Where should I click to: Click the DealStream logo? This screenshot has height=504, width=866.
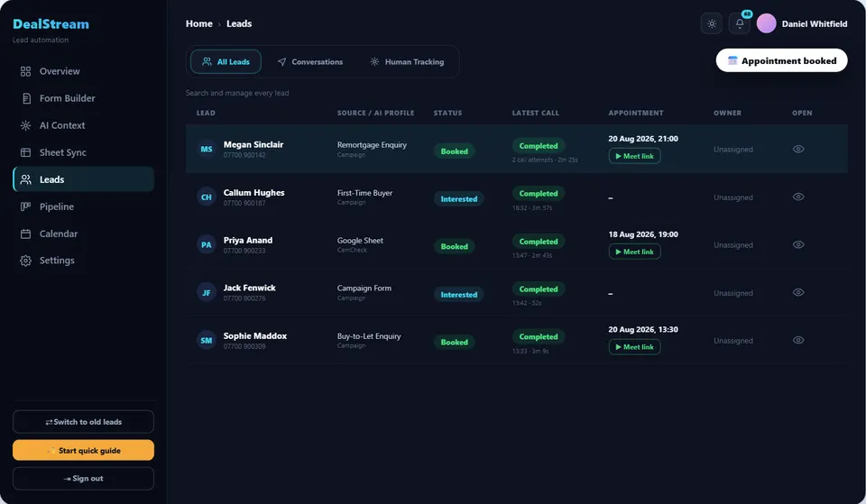click(x=51, y=24)
